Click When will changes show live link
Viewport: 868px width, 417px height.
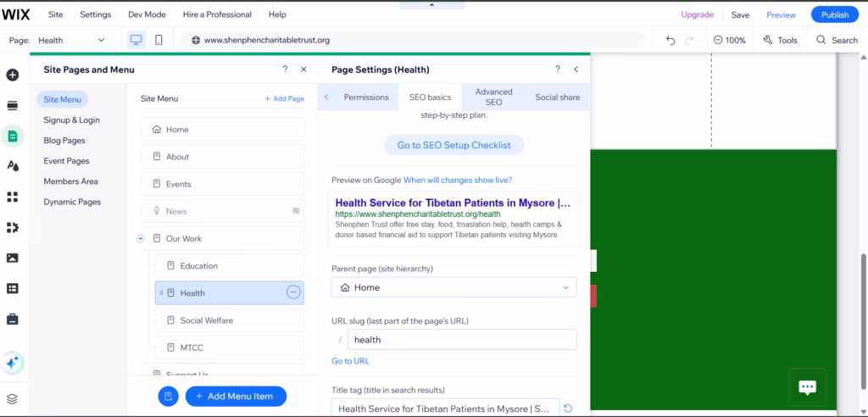point(458,180)
